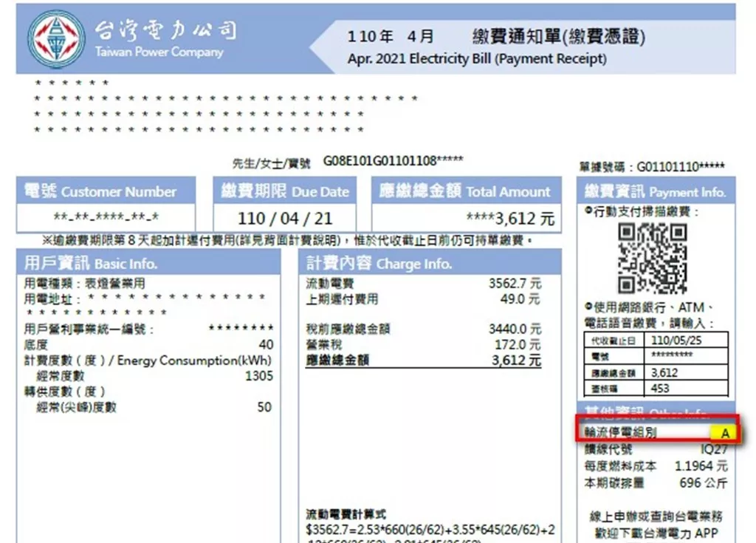Select the feeder code IQ27

coord(714,449)
